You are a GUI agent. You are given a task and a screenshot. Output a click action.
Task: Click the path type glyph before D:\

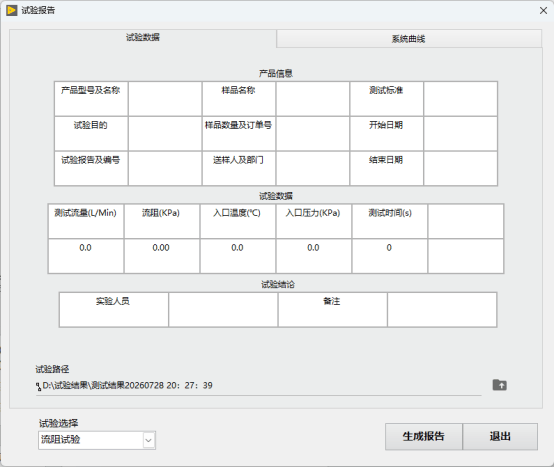38,386
